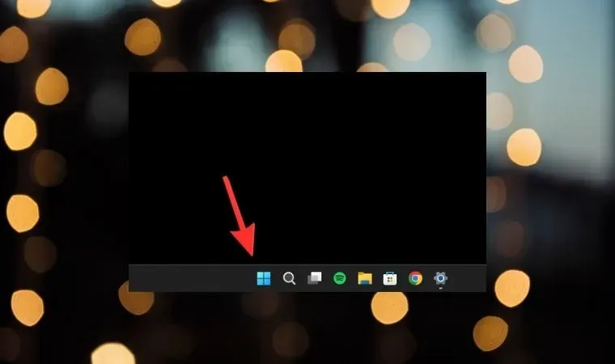This screenshot has width=615, height=364.
Task: Open Settings gear in taskbar
Action: pos(440,278)
